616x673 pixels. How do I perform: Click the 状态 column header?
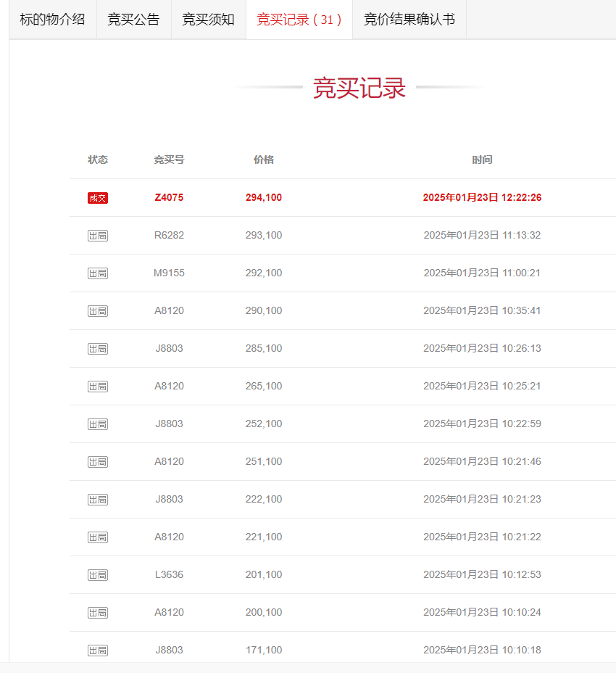[98, 160]
